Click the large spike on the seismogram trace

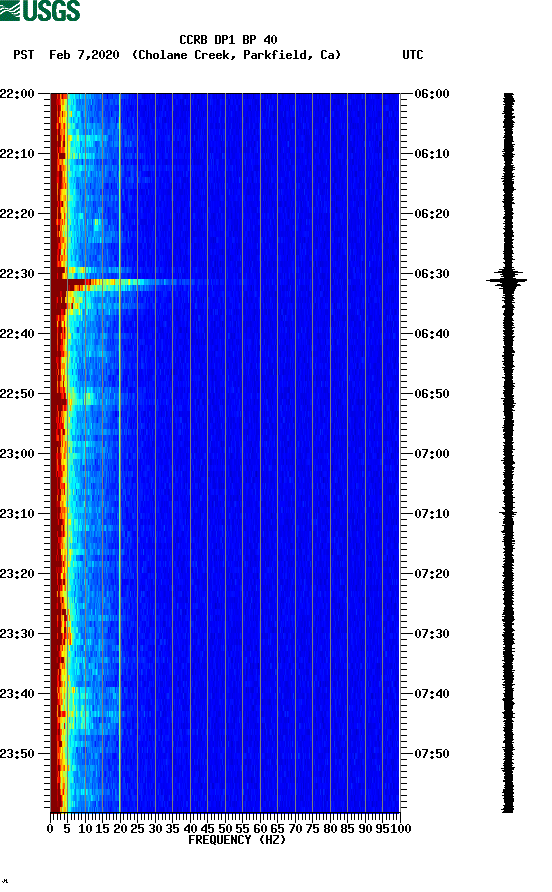[x=506, y=280]
